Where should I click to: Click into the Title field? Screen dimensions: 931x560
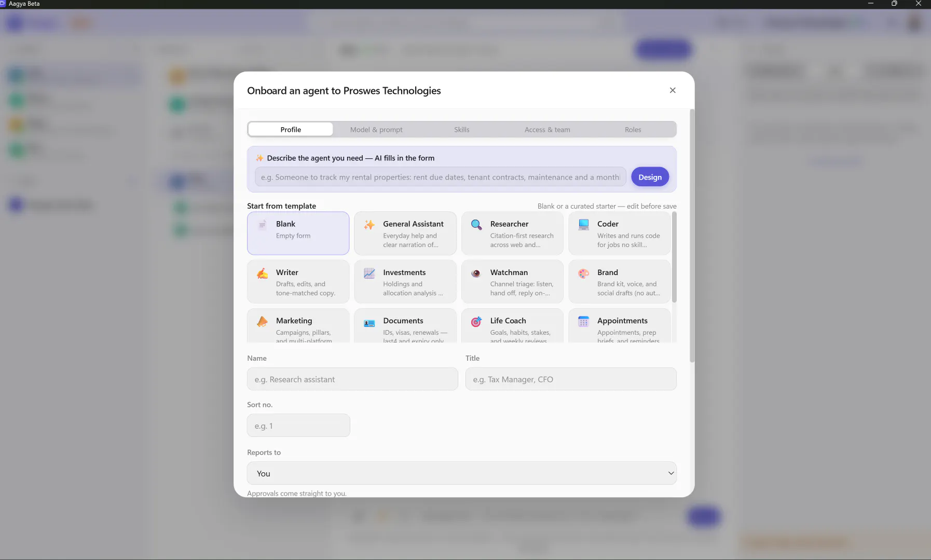pos(571,379)
